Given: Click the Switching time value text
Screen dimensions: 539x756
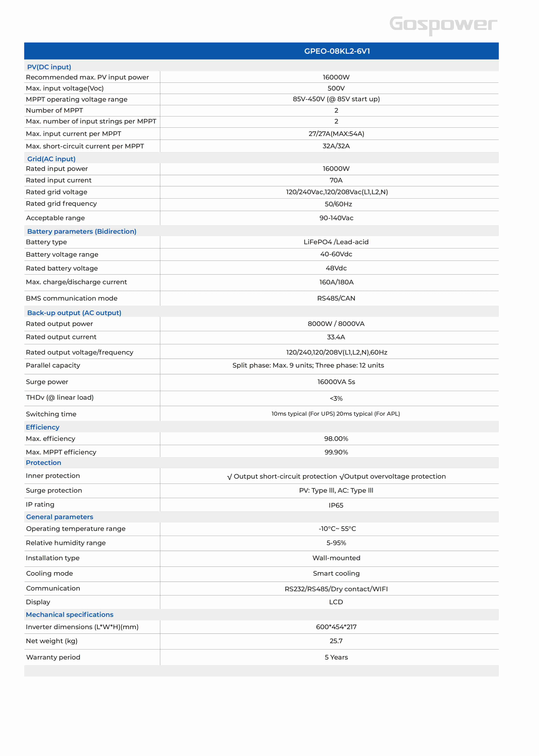Looking at the screenshot, I should (336, 414).
